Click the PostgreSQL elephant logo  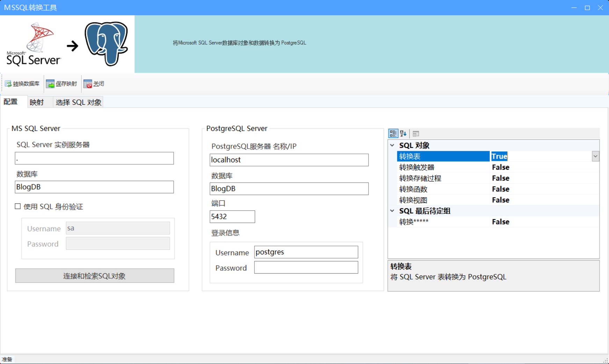click(x=106, y=44)
